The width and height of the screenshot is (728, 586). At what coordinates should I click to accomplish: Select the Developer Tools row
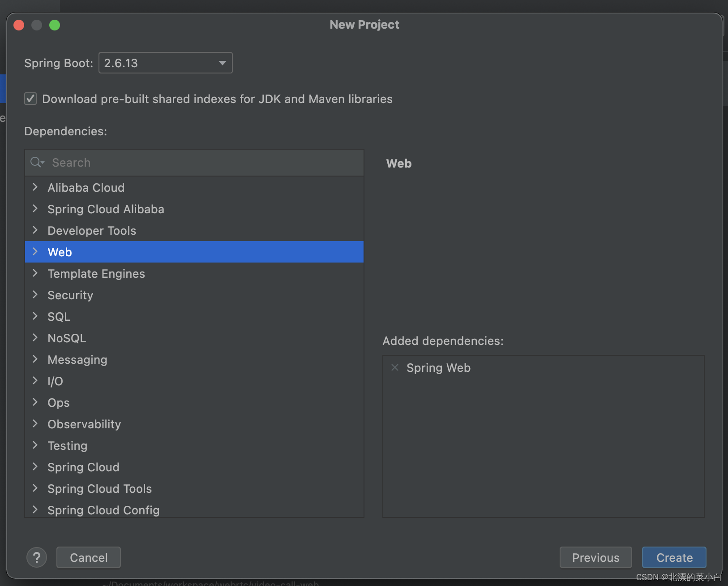pos(194,230)
